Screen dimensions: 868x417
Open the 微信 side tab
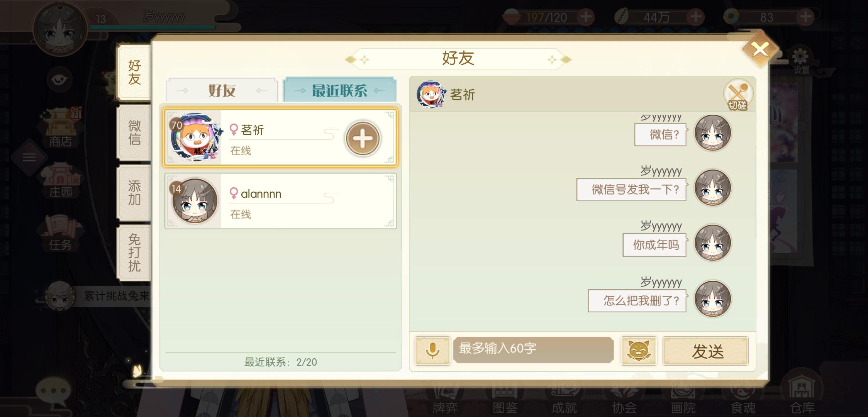tap(134, 132)
